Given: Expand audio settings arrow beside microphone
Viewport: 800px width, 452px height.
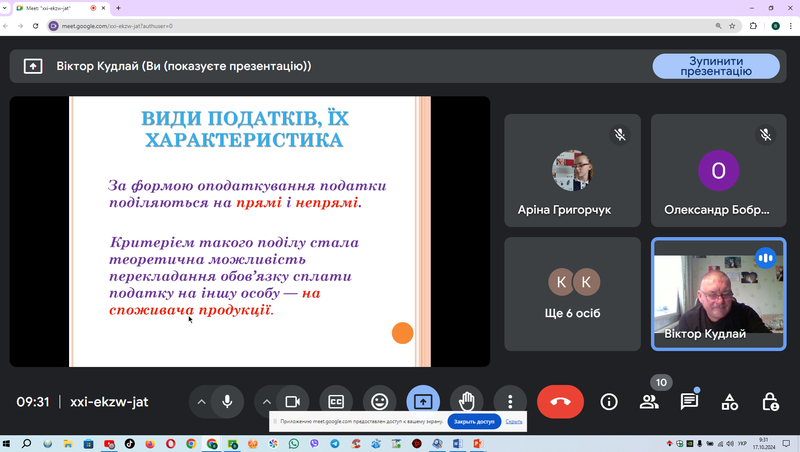Looking at the screenshot, I should point(202,402).
